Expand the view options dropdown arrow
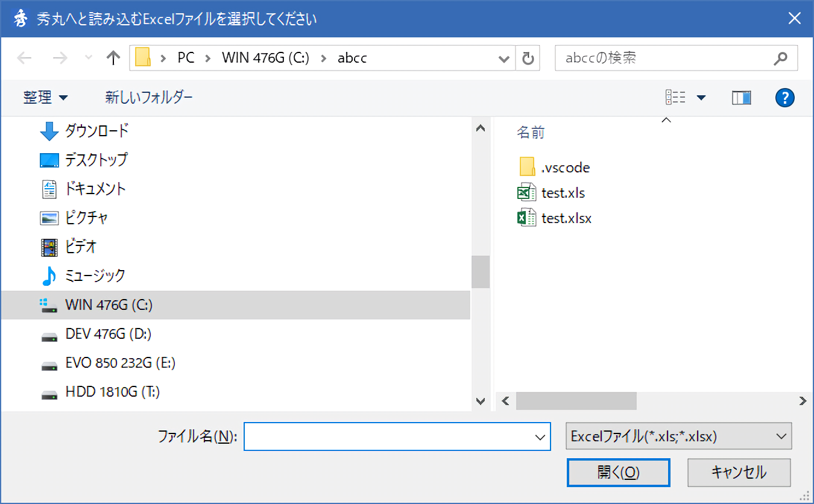This screenshot has width=814, height=504. pos(701,97)
